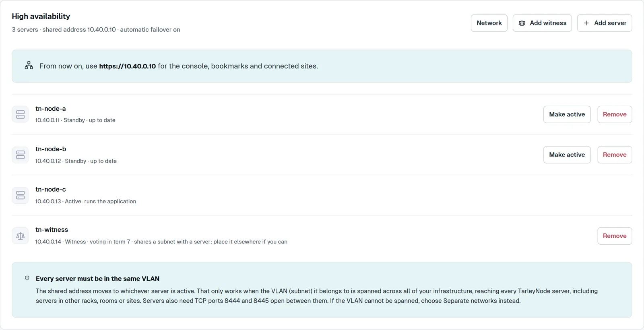Image resolution: width=644 pixels, height=330 pixels.
Task: Click the 'Every server must be in the same VLAN' title
Action: 98,278
